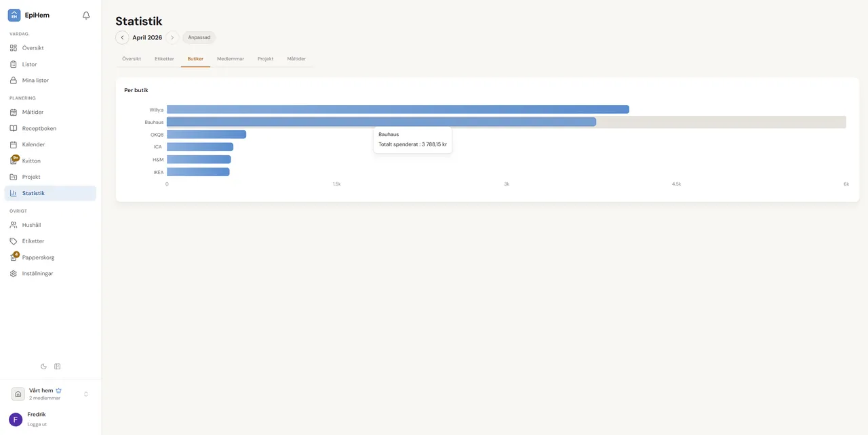This screenshot has width=868, height=435.
Task: Click the Per butik chart heading
Action: tap(136, 90)
